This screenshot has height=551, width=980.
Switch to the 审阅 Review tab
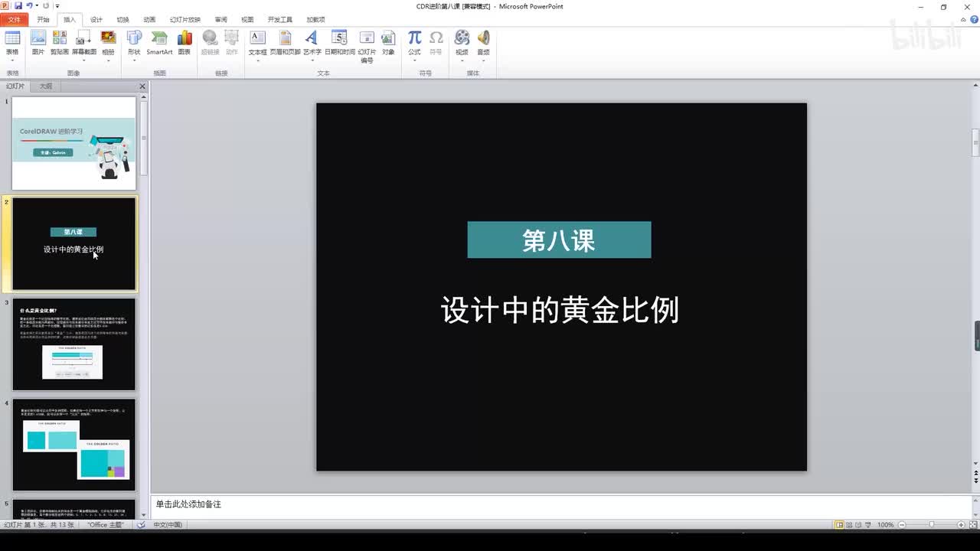[220, 20]
